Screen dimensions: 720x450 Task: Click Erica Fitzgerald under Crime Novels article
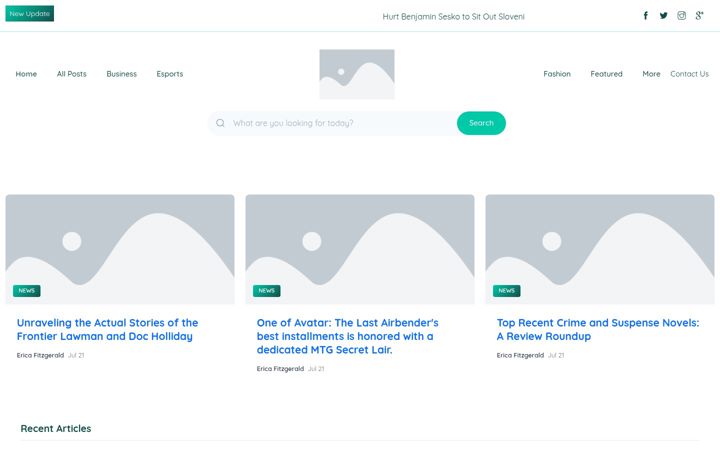pyautogui.click(x=520, y=355)
